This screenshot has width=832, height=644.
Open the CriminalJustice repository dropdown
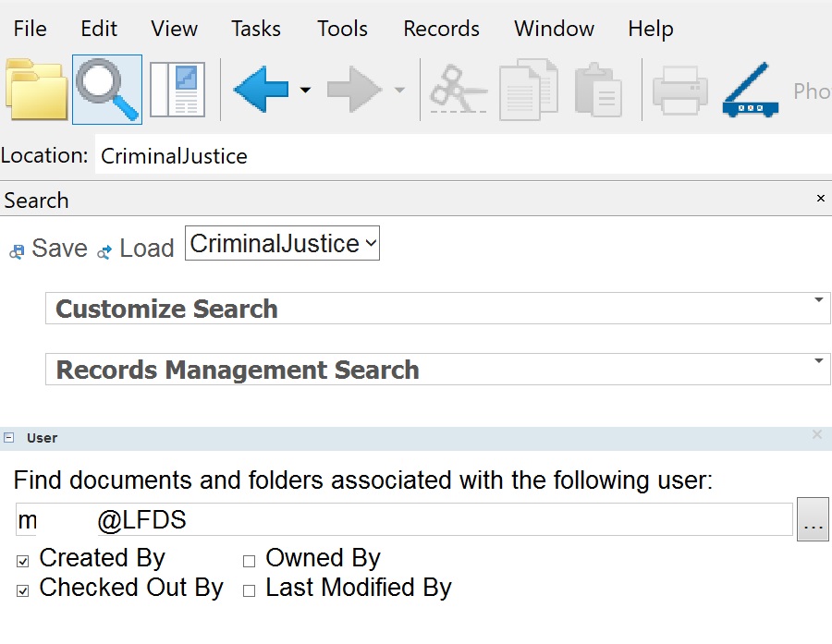click(282, 244)
